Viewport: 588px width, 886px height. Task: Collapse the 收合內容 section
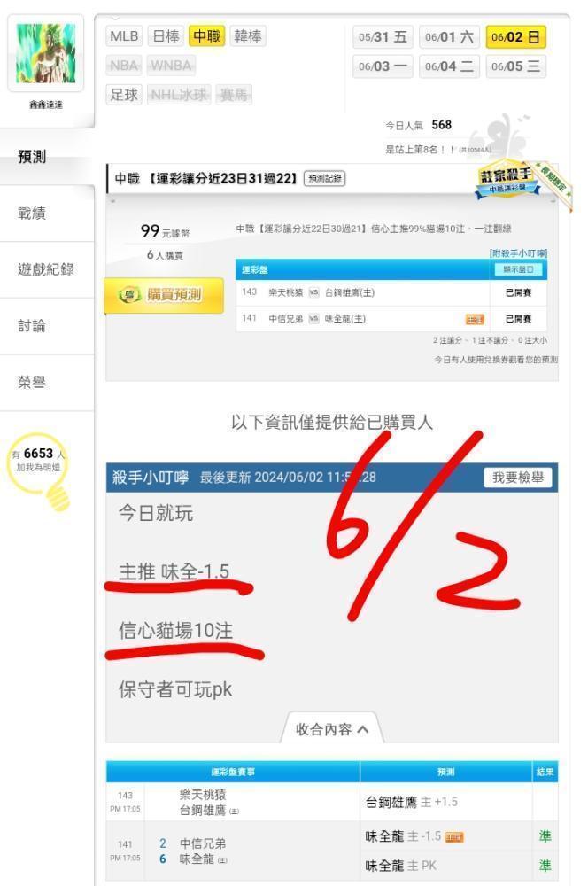click(x=332, y=729)
